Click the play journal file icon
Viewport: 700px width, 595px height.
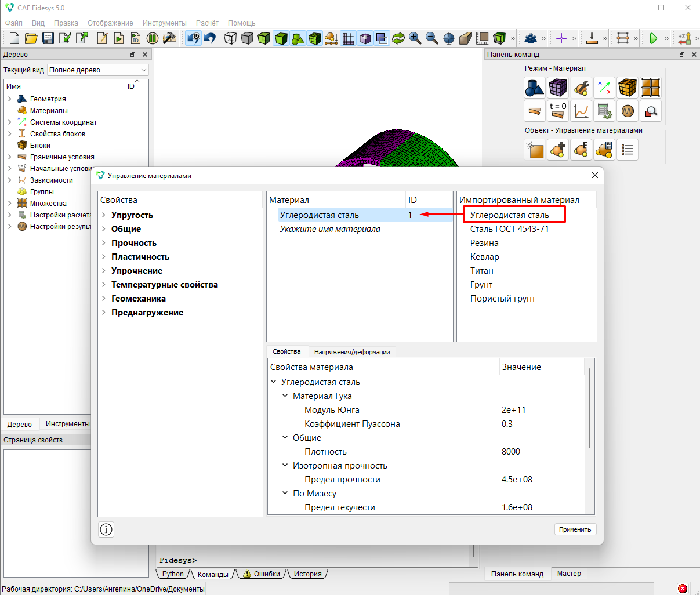point(119,38)
